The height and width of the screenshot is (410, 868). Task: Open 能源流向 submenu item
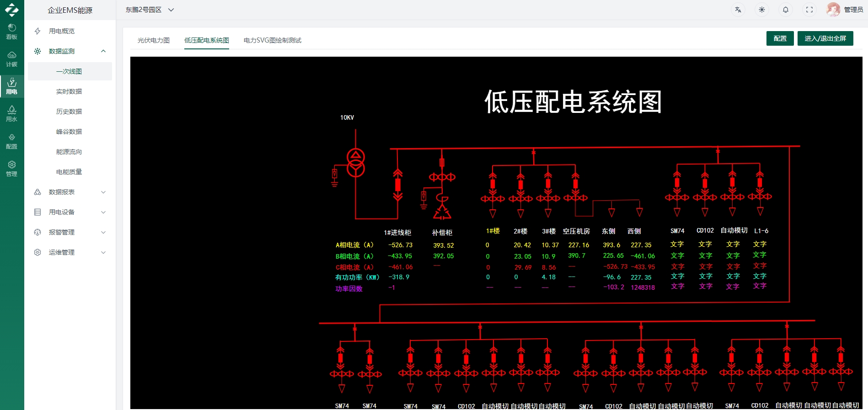(x=70, y=152)
